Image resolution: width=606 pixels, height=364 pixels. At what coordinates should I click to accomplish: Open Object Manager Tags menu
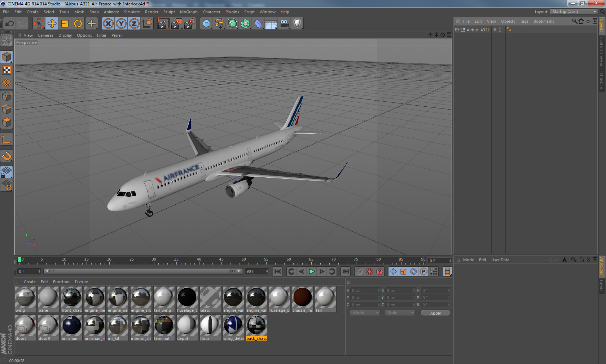(x=524, y=21)
